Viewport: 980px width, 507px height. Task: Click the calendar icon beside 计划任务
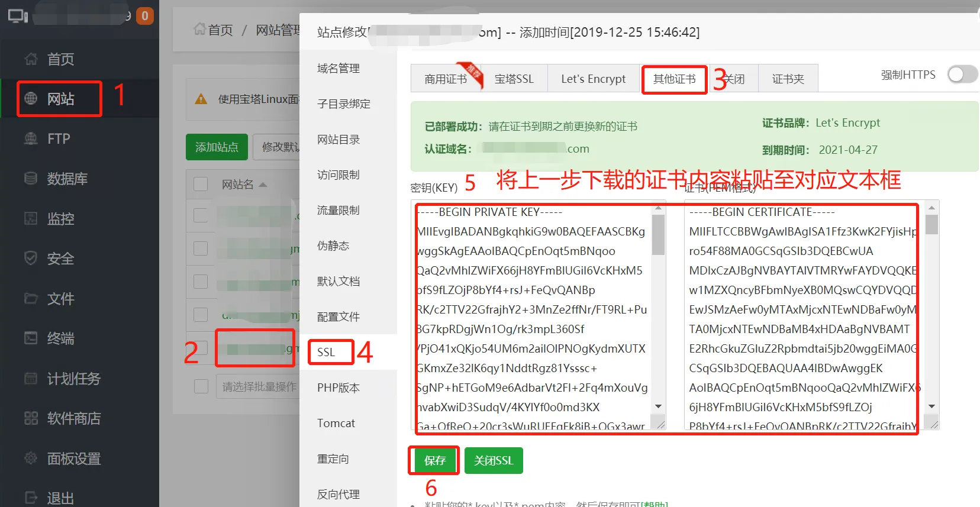(x=31, y=378)
